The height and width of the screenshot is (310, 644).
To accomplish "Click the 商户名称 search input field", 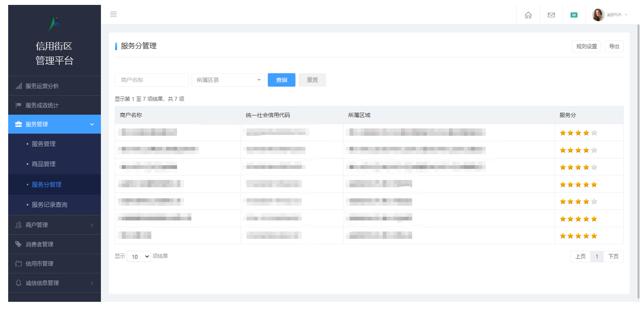I will [x=151, y=80].
